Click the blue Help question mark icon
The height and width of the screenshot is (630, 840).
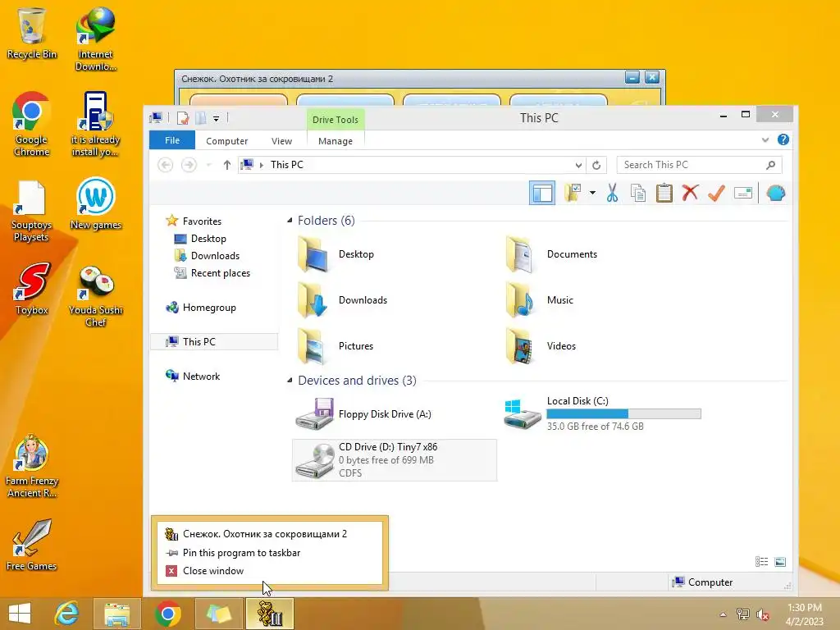[x=783, y=139]
